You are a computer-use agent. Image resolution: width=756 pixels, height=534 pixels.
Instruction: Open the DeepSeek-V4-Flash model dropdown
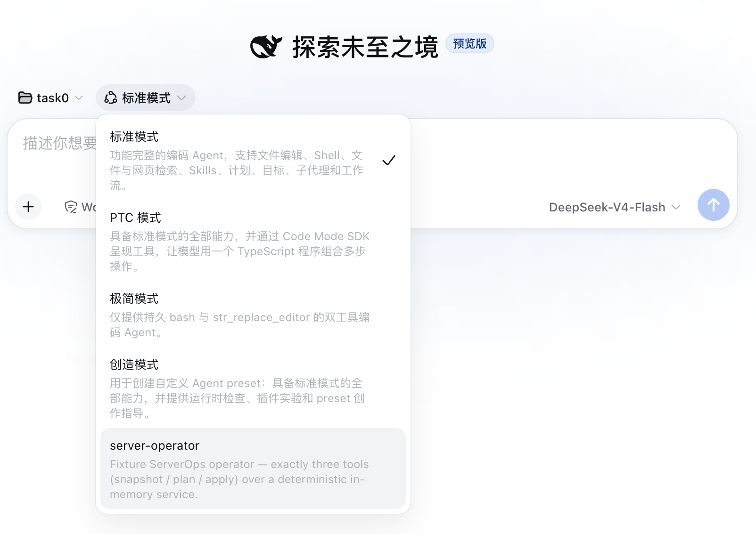pos(615,207)
